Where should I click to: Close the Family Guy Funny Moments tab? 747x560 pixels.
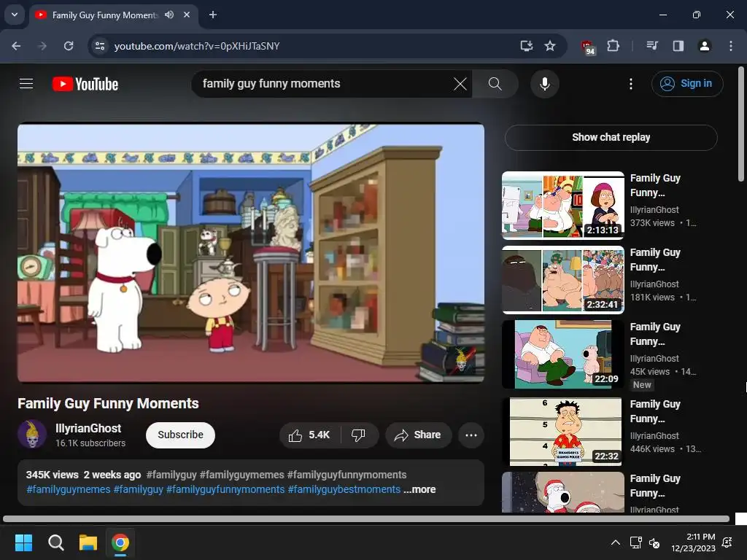click(187, 15)
